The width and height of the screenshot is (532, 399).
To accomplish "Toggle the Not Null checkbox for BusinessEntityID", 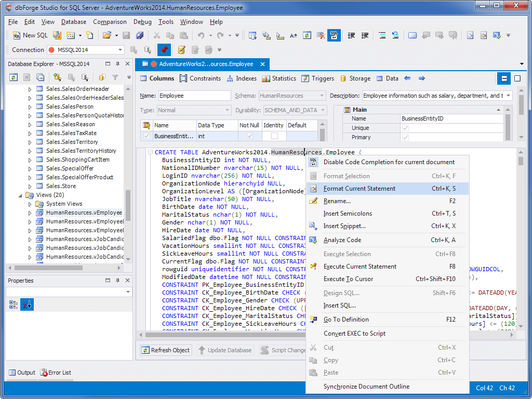I will 250,136.
